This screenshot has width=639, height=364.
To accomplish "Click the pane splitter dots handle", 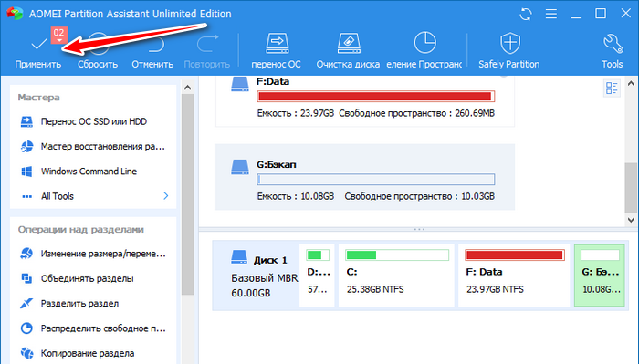I will [419, 229].
